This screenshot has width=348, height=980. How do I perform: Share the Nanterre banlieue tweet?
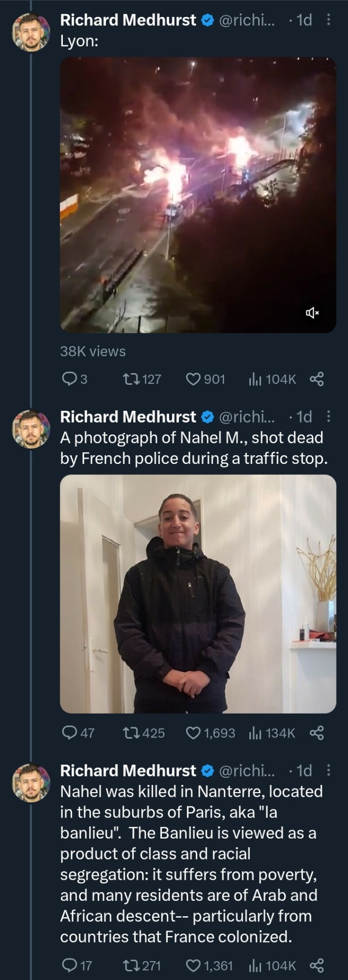pos(317,966)
